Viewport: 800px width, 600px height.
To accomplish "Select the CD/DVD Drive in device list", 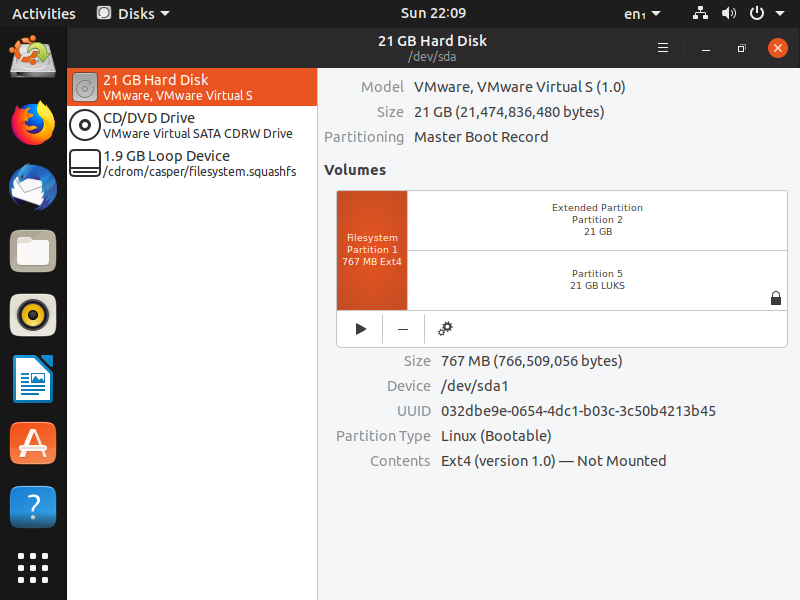I will point(192,125).
